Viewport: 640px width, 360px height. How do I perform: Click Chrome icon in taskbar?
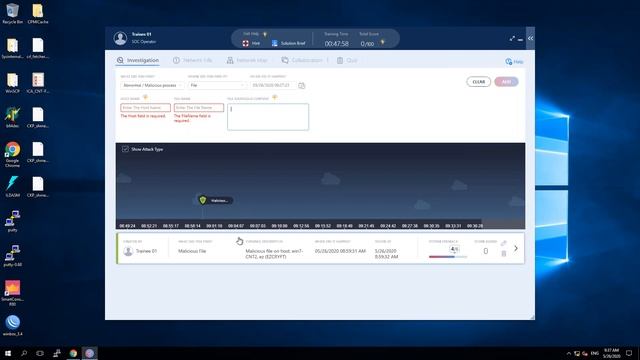coord(73,353)
